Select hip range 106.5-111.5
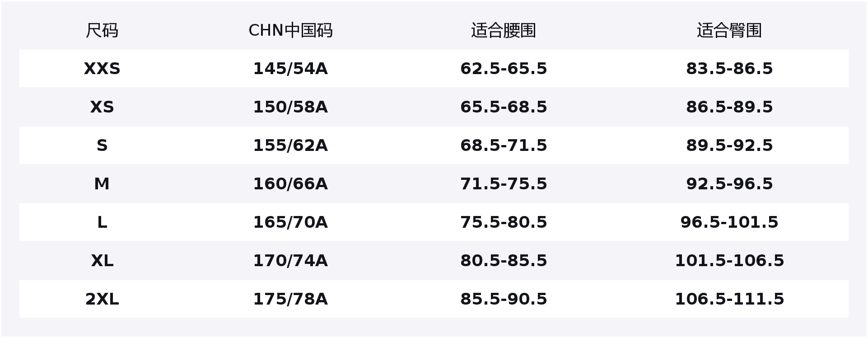This screenshot has width=868, height=338. (x=729, y=299)
